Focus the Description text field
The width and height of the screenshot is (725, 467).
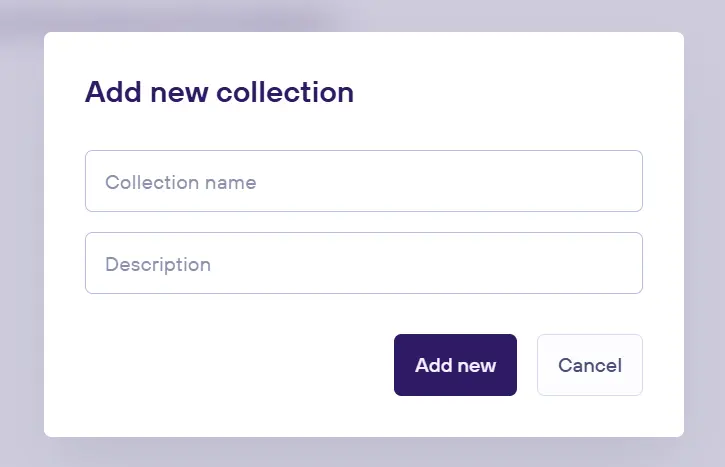(363, 263)
